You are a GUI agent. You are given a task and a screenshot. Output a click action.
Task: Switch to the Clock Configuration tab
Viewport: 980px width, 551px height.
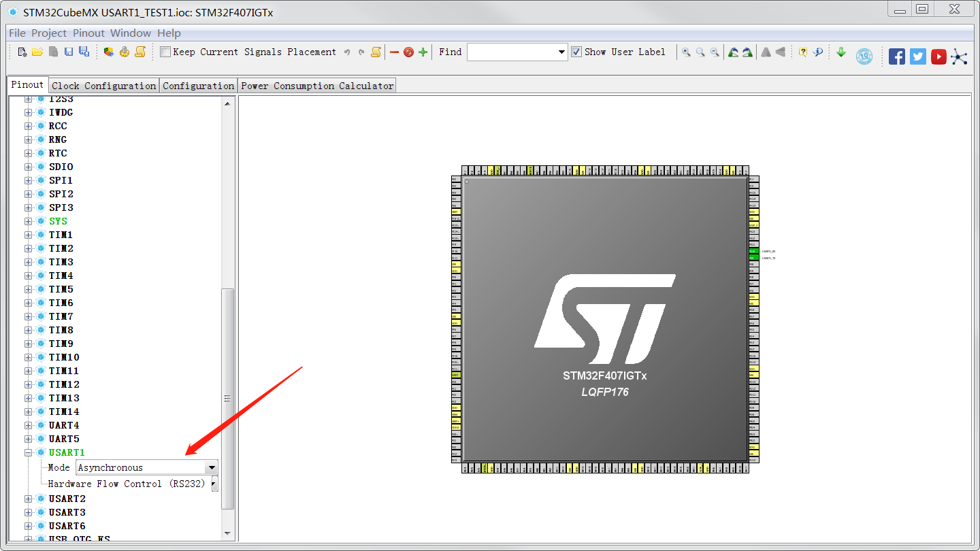pos(104,86)
